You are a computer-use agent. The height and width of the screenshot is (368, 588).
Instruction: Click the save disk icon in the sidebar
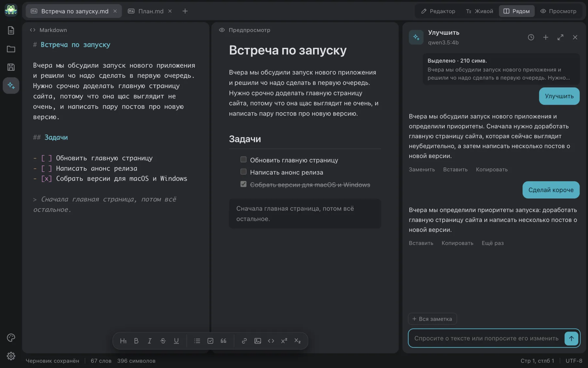point(11,67)
